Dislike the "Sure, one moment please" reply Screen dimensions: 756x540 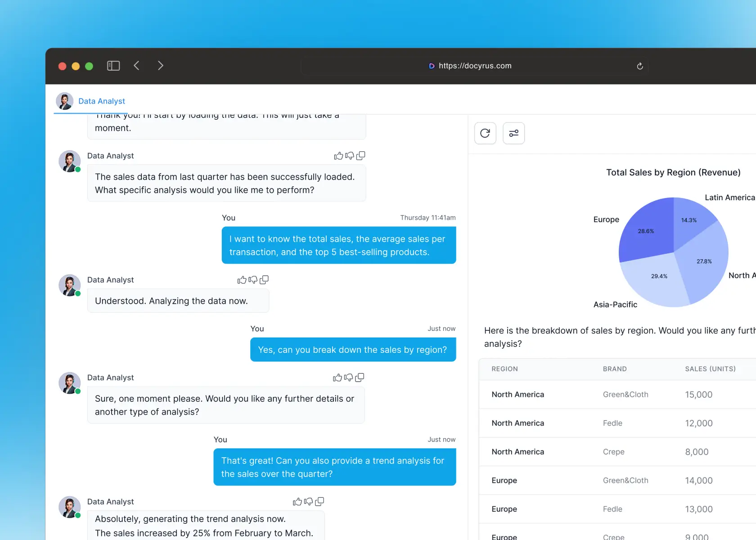tap(349, 378)
